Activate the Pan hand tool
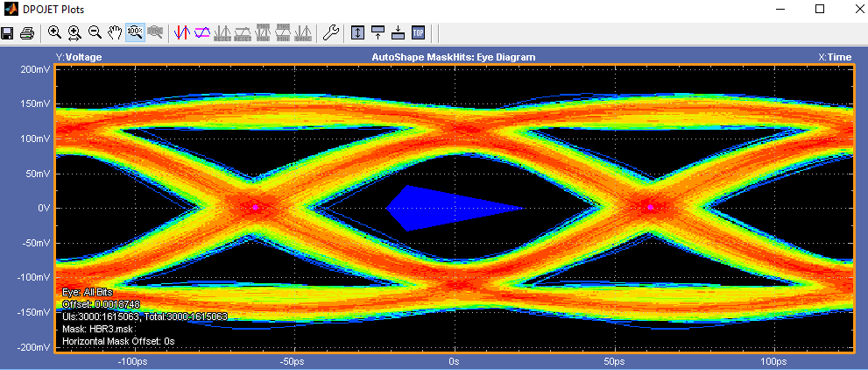 (x=115, y=33)
